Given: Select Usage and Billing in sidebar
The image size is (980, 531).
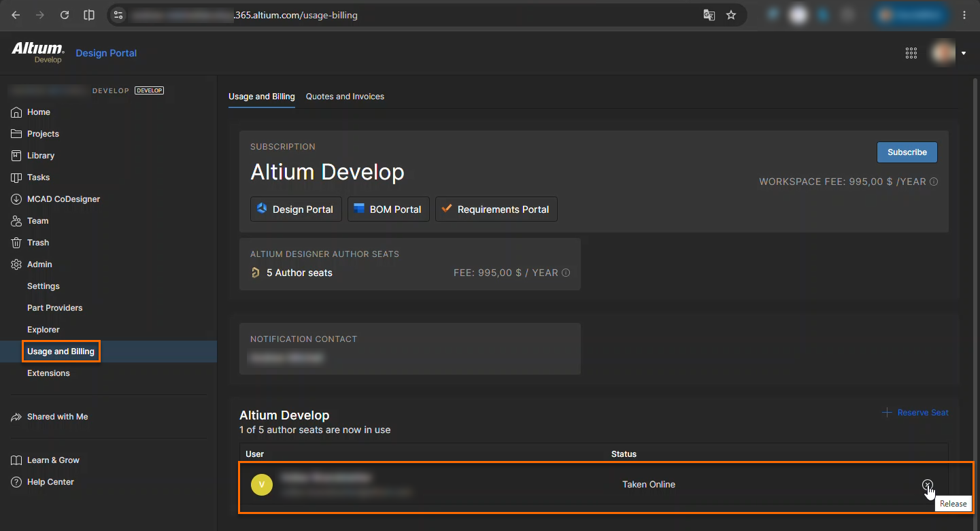Looking at the screenshot, I should pyautogui.click(x=61, y=352).
